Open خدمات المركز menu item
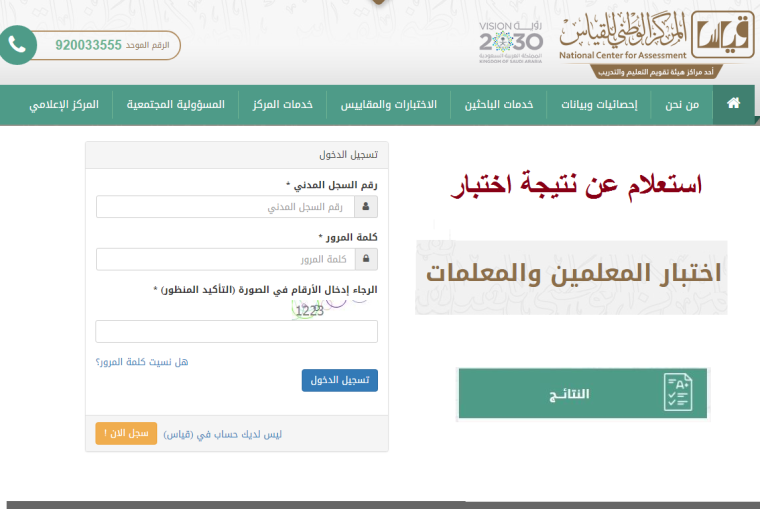The height and width of the screenshot is (509, 760). point(283,105)
